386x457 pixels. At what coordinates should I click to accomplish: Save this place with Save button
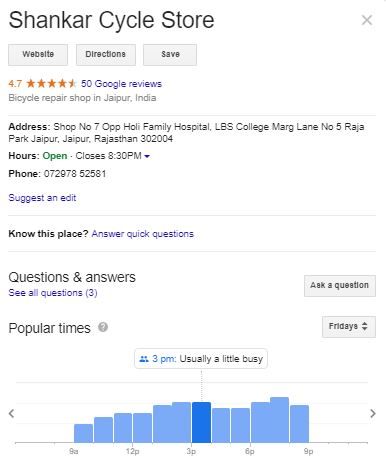[170, 54]
